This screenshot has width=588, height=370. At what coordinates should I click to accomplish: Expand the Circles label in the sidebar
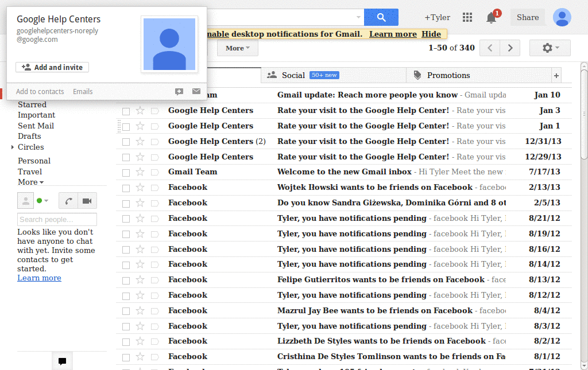(13, 147)
